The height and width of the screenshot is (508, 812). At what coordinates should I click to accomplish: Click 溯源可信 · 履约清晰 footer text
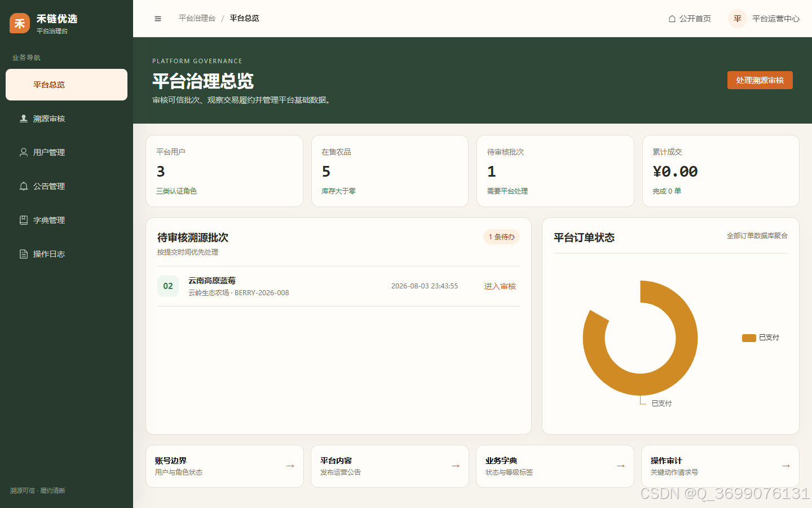tap(38, 491)
